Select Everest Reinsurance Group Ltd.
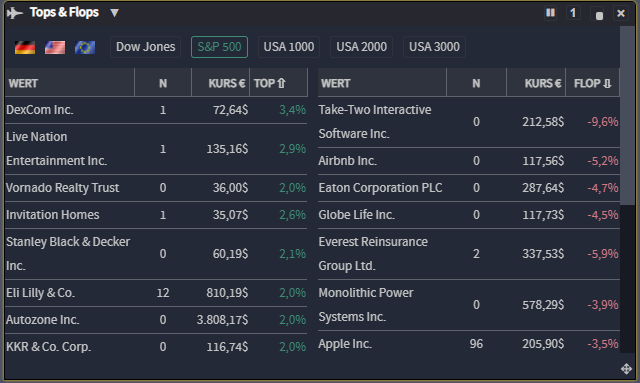Screen dimensions: 640x383 469,254
